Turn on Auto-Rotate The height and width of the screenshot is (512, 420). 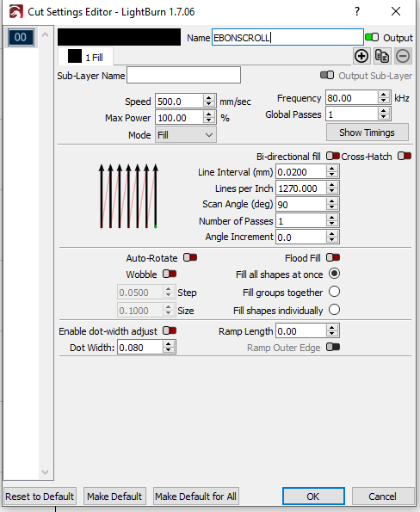click(x=190, y=257)
